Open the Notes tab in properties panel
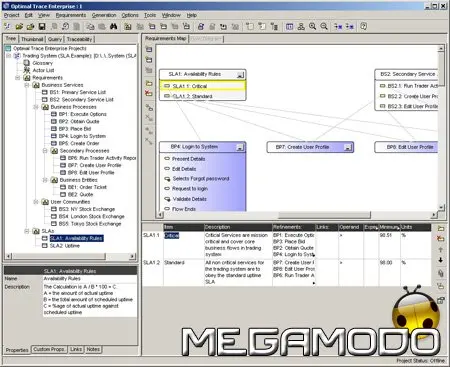The height and width of the screenshot is (367, 450). pos(93,349)
